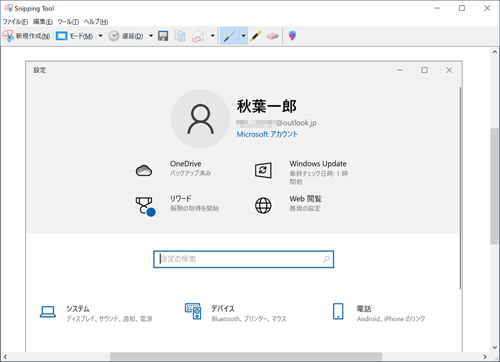Open the Web 閲覧 label
This screenshot has width=500, height=362.
305,199
